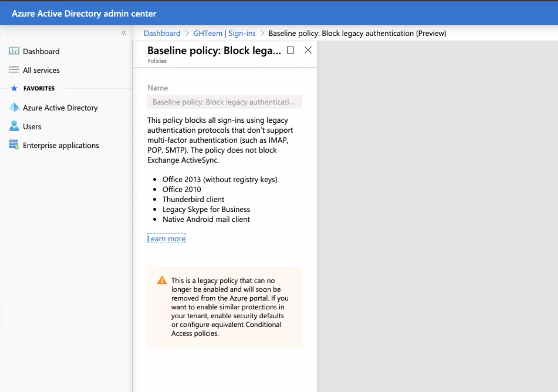Click the Favorites star icon
Viewport: 558px width, 392px height.
(x=14, y=88)
